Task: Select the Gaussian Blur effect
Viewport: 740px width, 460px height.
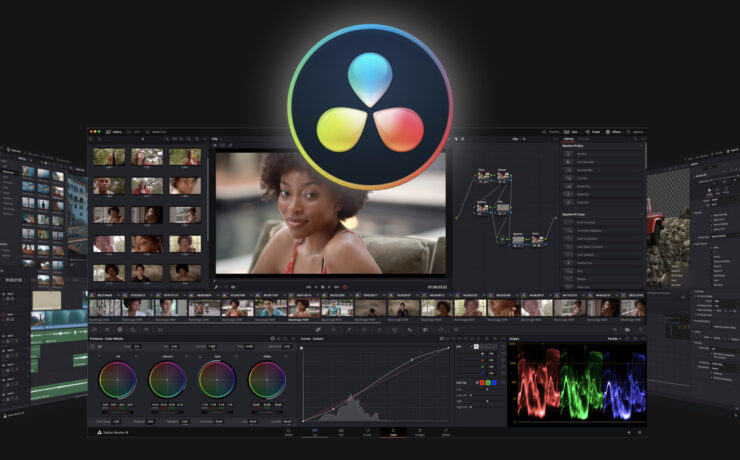Action: [x=602, y=170]
